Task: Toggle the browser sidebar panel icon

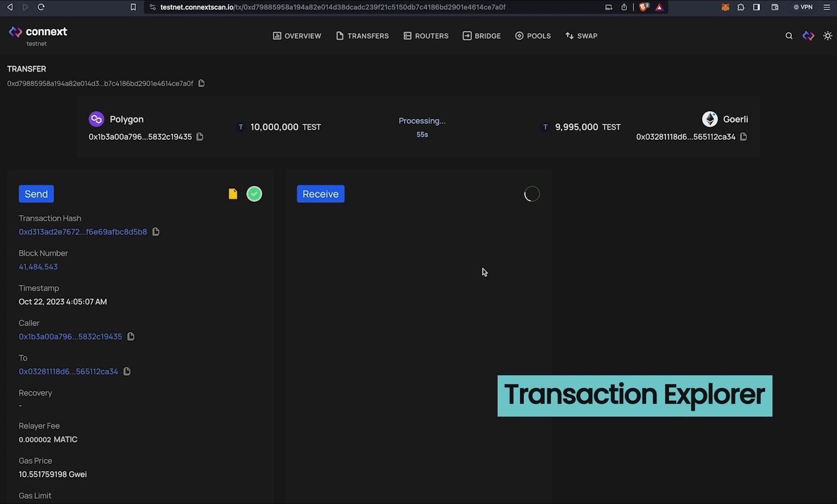Action: coord(756,7)
